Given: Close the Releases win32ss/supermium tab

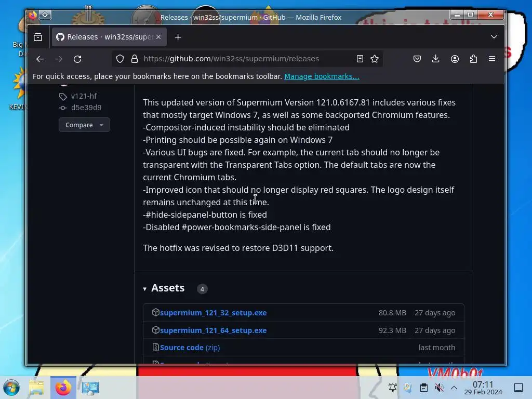Looking at the screenshot, I should tap(158, 37).
